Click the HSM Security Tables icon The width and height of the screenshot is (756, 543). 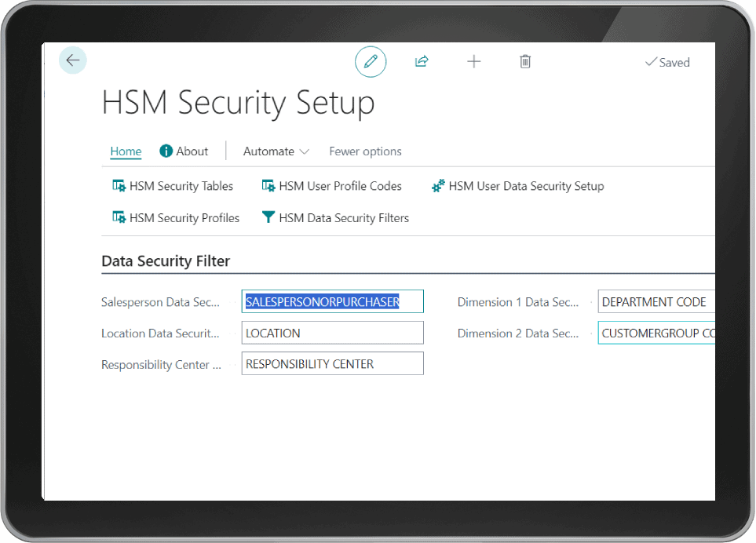pos(119,185)
